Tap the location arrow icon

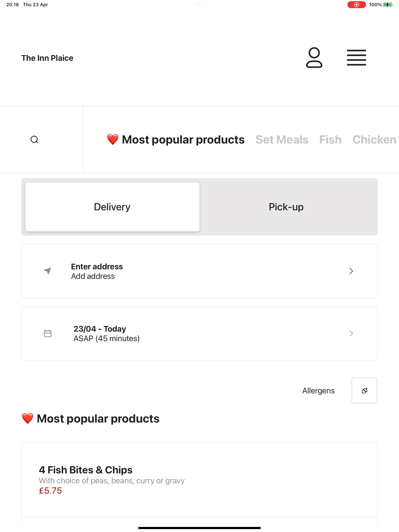pyautogui.click(x=48, y=271)
